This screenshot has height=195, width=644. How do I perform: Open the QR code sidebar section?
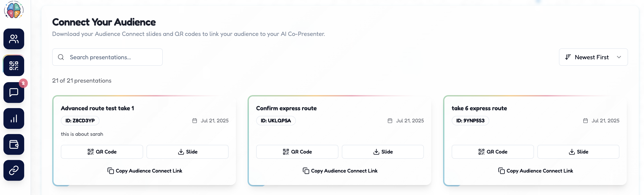[14, 66]
